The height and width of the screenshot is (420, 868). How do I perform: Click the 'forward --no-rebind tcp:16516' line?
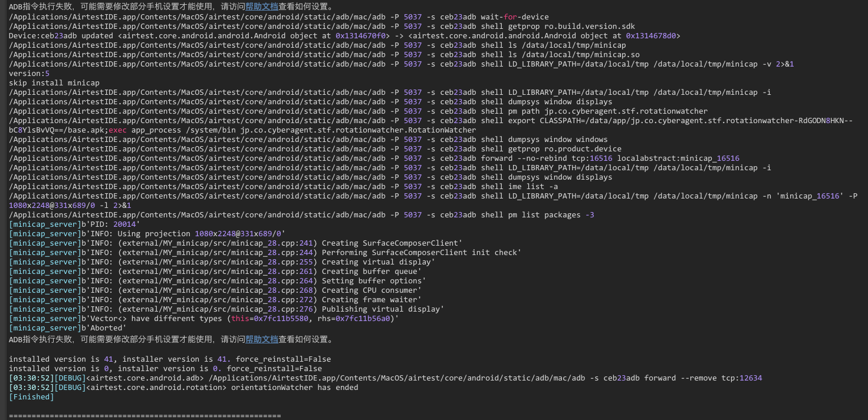coord(374,158)
